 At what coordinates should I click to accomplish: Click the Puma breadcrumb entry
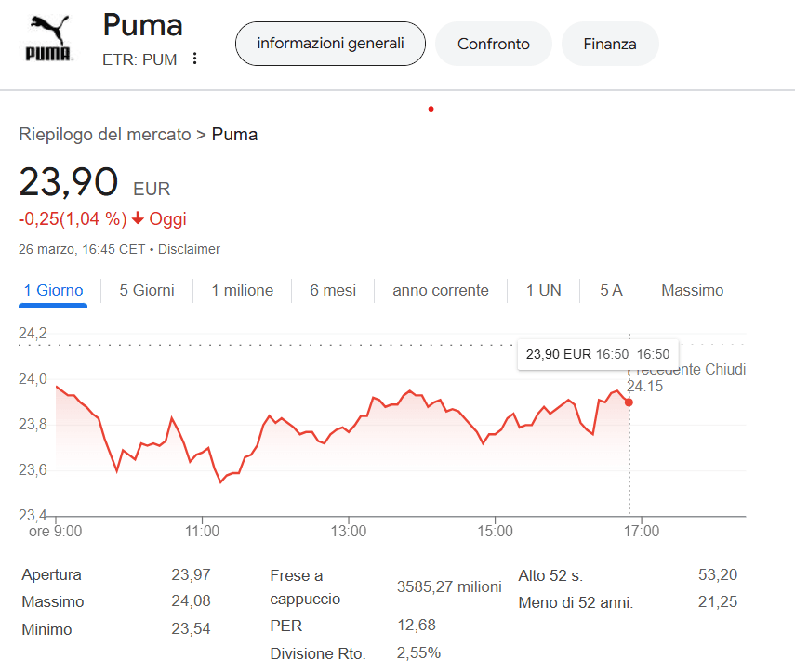(234, 134)
